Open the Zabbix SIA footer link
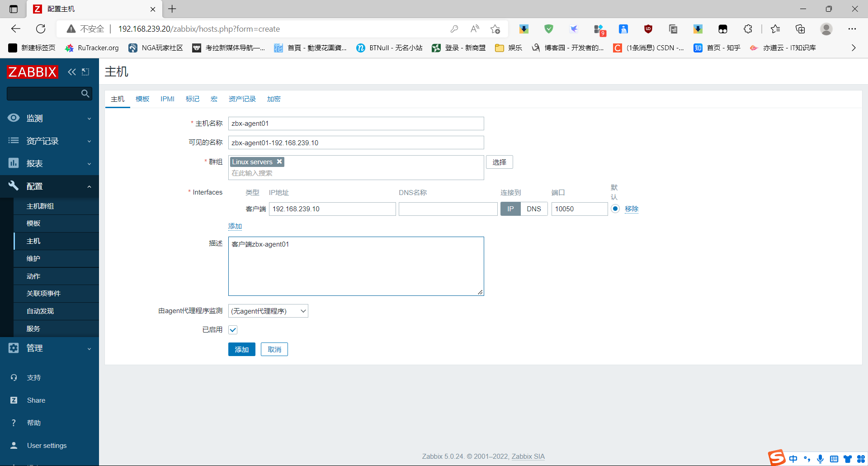The height and width of the screenshot is (466, 868). coord(528,456)
